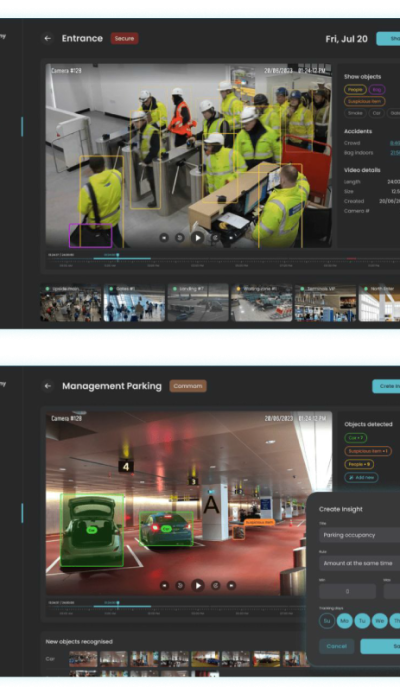Rewind the Management Parking video

tap(179, 585)
